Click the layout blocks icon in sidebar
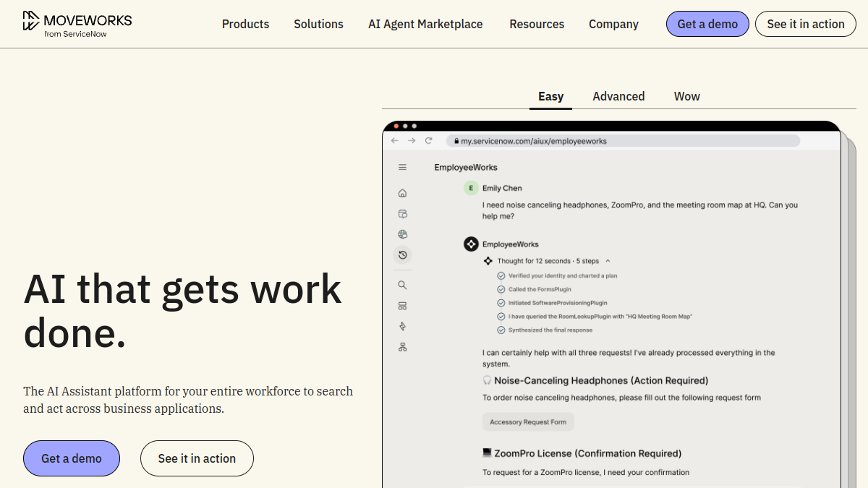 click(403, 306)
